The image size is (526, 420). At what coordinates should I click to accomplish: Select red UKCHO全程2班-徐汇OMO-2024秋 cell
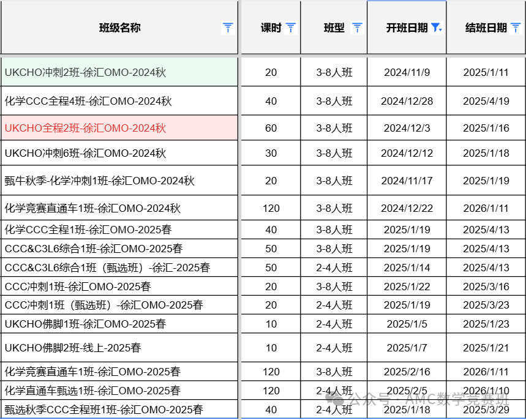pos(119,128)
